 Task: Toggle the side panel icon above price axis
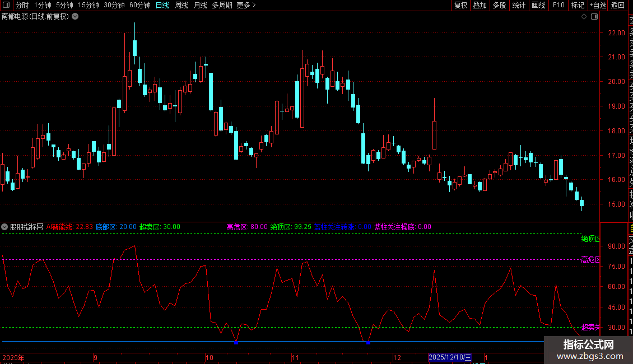pyautogui.click(x=594, y=17)
